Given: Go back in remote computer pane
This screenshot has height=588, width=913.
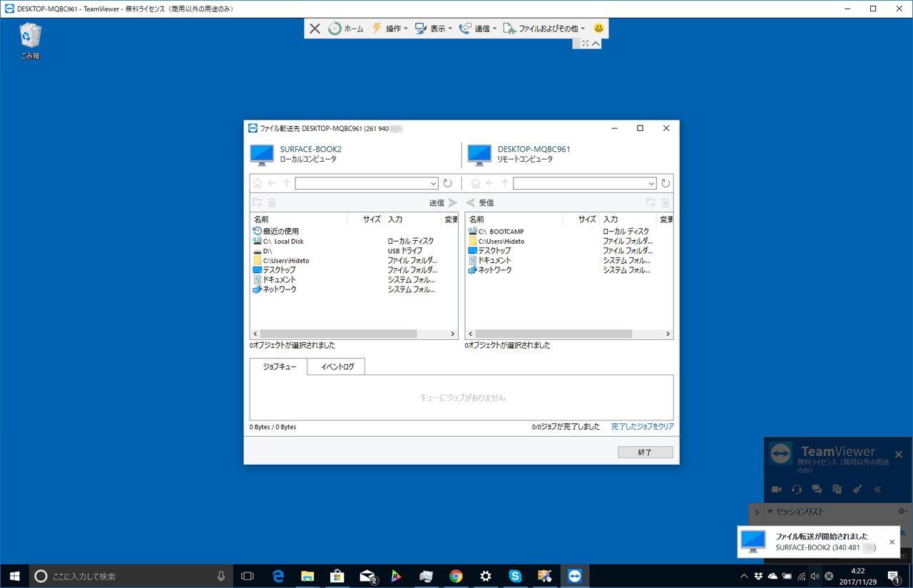Looking at the screenshot, I should coord(490,183).
